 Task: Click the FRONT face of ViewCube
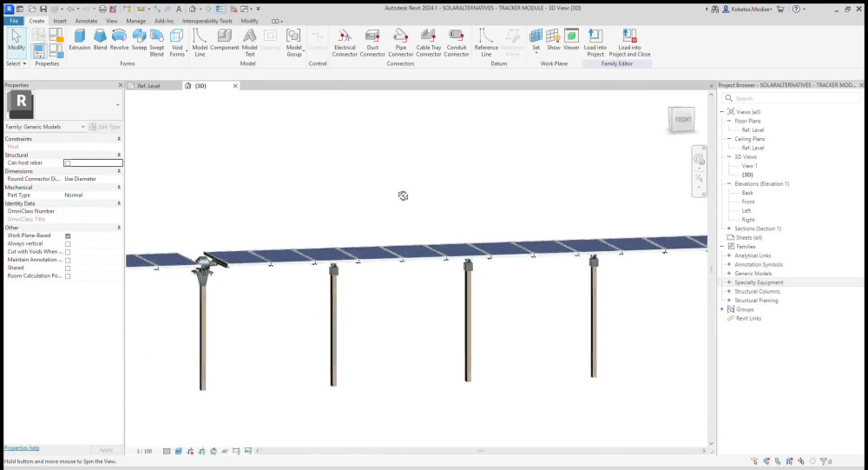[682, 119]
